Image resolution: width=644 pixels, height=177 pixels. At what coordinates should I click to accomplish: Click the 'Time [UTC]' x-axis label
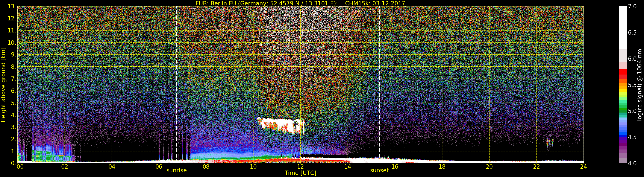[x=300, y=173]
